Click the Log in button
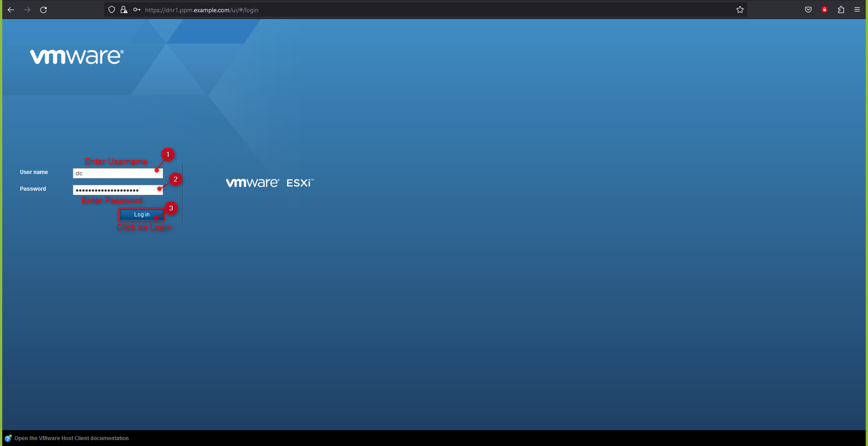This screenshot has height=446, width=868. (x=142, y=215)
